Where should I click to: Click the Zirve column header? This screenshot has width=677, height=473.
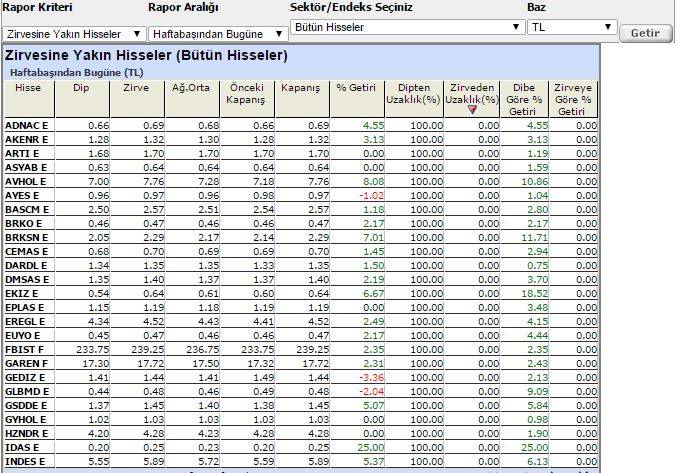[136, 88]
